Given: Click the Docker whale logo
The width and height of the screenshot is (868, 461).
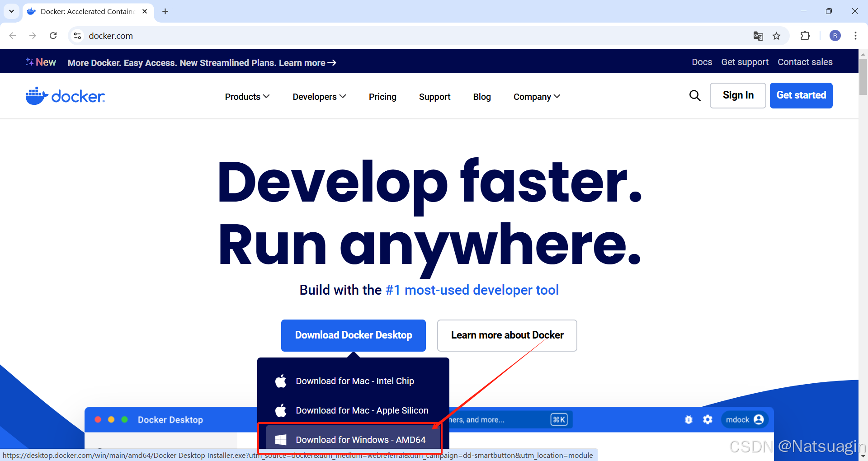Looking at the screenshot, I should 65,96.
